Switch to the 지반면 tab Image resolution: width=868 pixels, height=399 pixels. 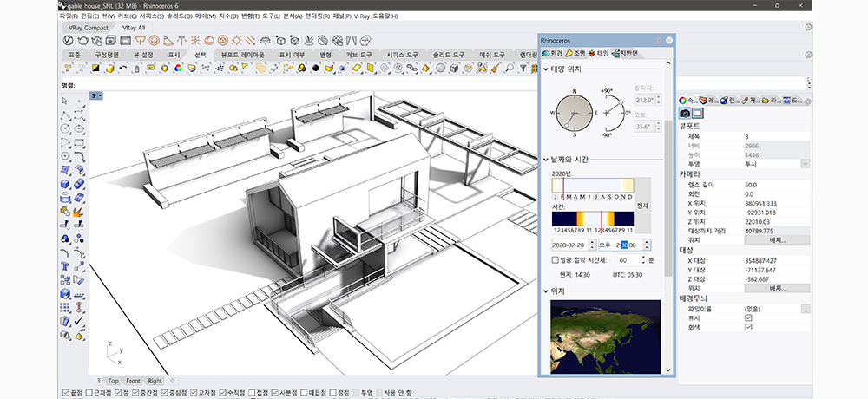coord(625,53)
